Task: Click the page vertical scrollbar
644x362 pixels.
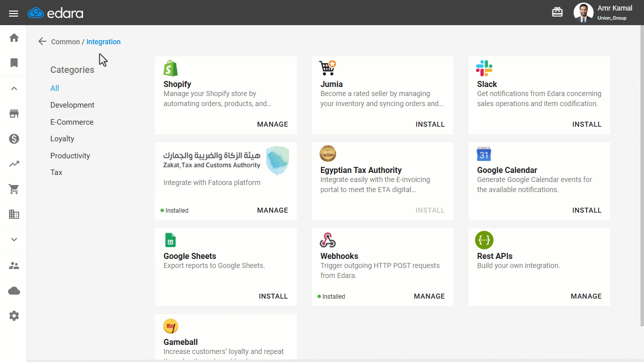Action: 641,176
